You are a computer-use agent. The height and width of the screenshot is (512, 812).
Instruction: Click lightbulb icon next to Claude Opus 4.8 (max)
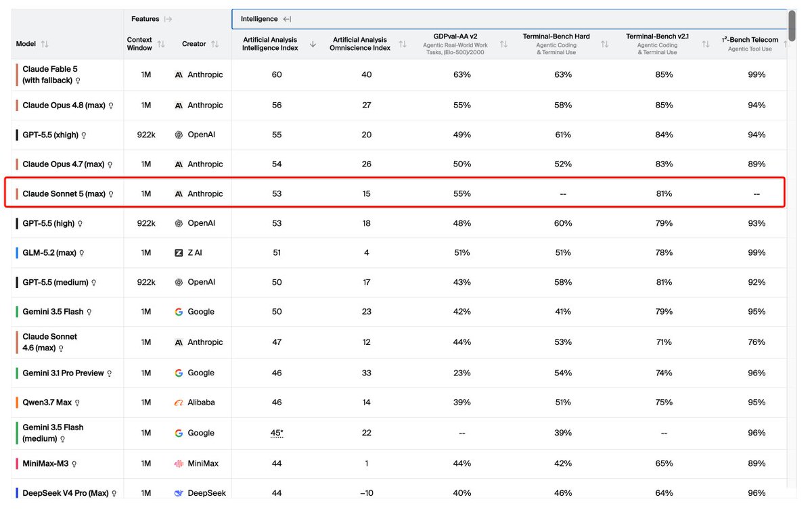point(111,106)
